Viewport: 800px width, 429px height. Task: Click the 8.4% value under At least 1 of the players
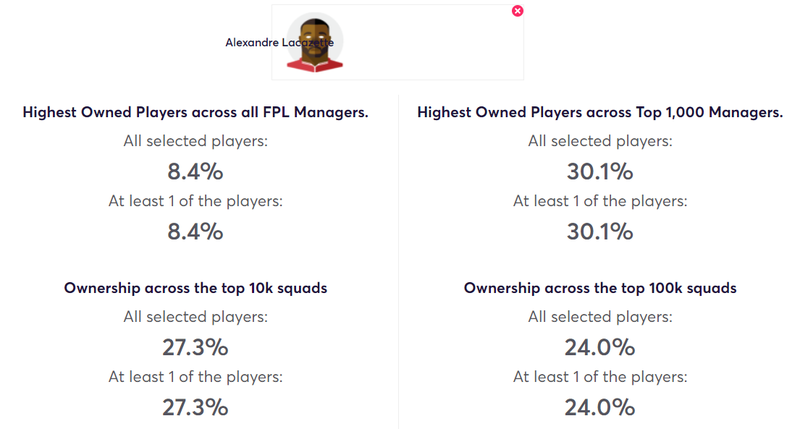coord(195,232)
